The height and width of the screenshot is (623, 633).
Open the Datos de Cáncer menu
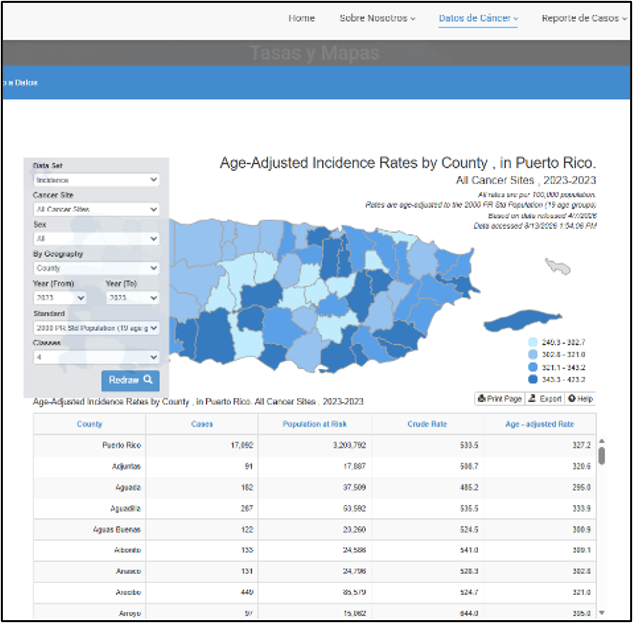click(x=478, y=18)
